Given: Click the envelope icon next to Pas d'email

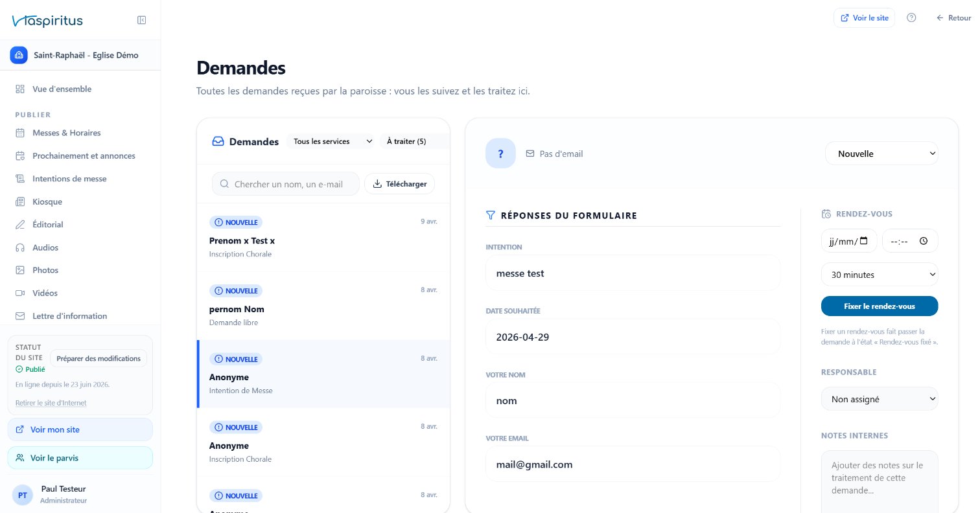Looking at the screenshot, I should (x=530, y=154).
